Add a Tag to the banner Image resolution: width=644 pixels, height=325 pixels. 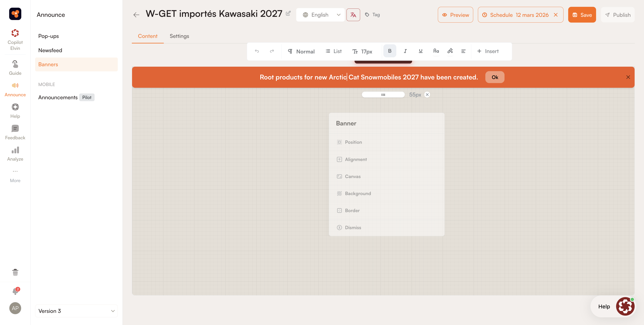click(x=372, y=15)
